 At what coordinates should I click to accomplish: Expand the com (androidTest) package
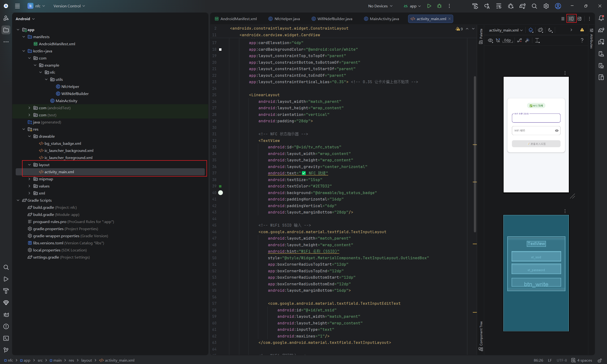pyautogui.click(x=29, y=108)
